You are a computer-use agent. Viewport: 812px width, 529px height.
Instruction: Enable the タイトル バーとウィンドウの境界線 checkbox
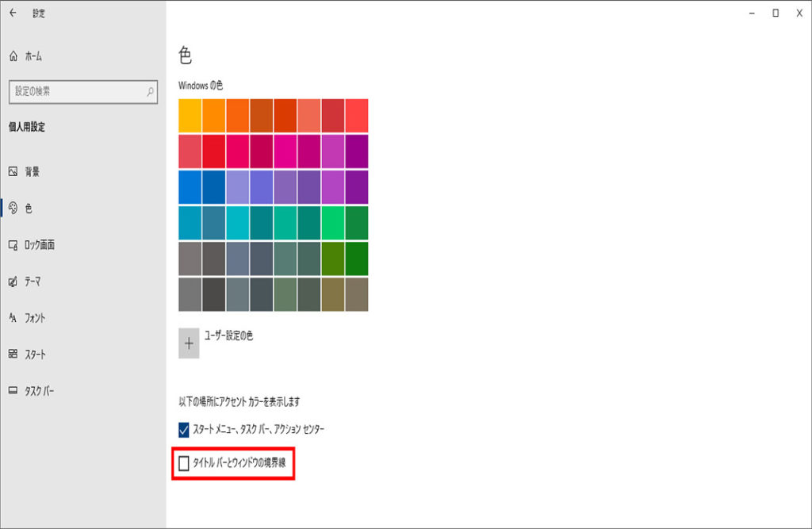coord(184,463)
